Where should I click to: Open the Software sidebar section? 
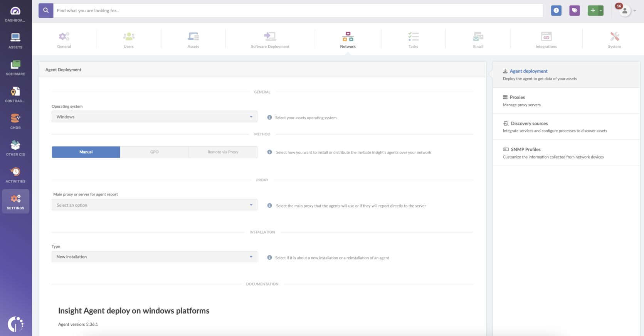(x=15, y=68)
